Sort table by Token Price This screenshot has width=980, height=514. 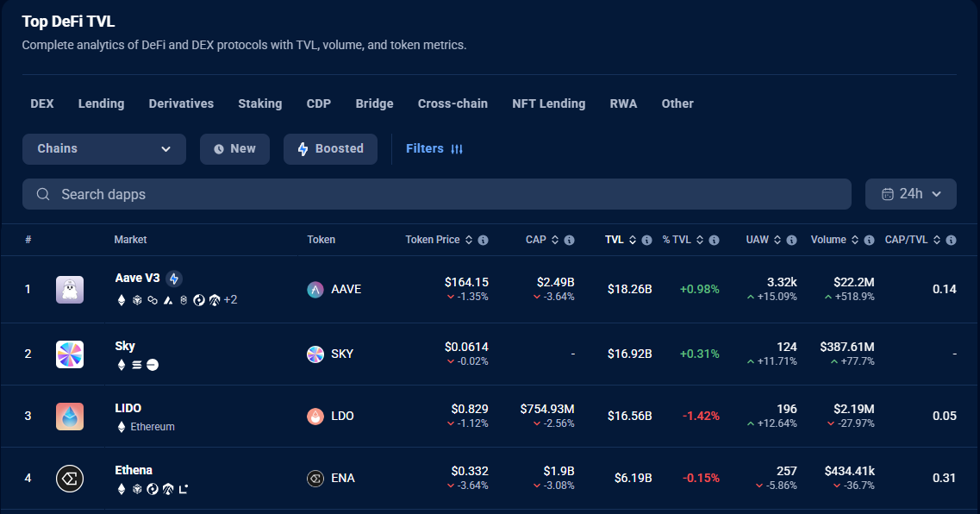pyautogui.click(x=469, y=240)
